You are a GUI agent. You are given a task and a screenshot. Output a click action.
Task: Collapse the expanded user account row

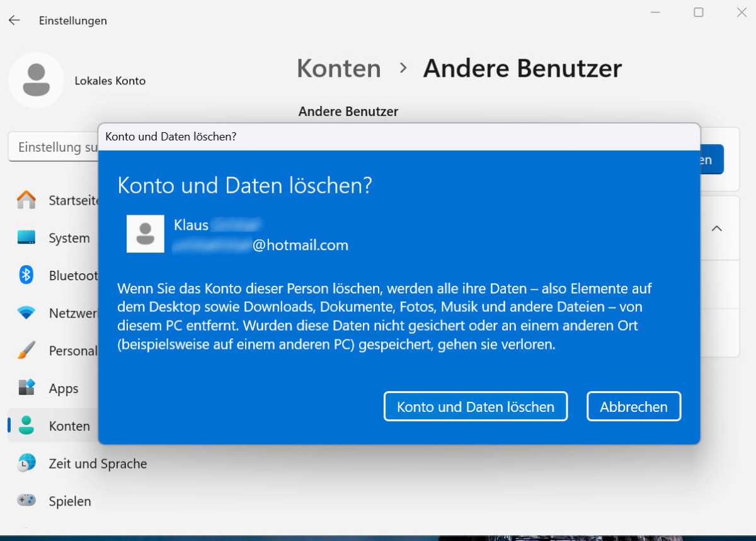point(716,229)
